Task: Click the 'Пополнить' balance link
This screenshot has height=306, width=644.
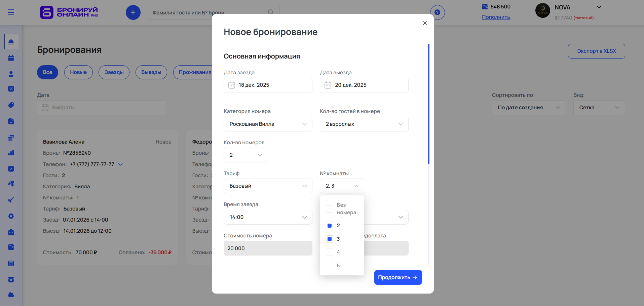Action: 496,17
